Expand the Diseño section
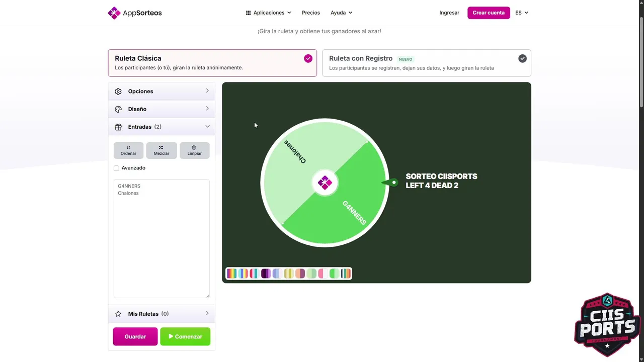 click(162, 109)
